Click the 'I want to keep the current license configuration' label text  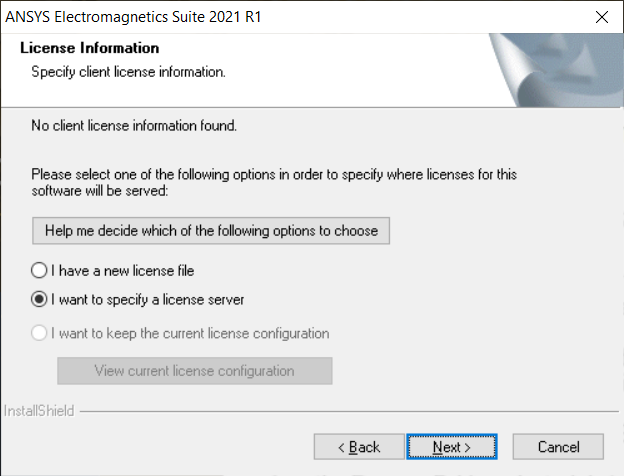(x=190, y=333)
